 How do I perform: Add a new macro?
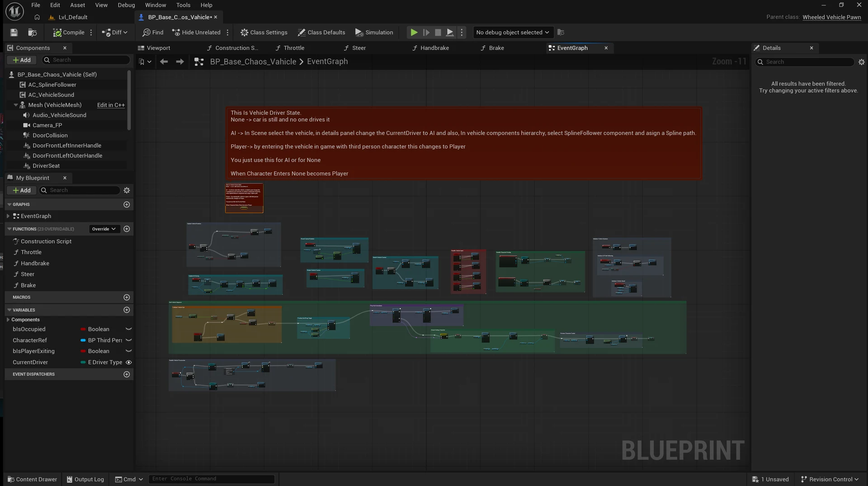pos(127,297)
